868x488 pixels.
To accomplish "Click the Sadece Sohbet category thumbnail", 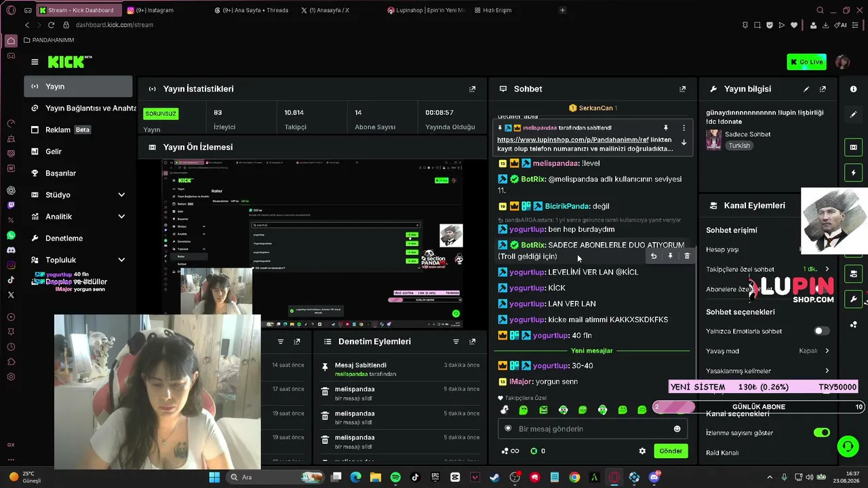I will coord(713,140).
